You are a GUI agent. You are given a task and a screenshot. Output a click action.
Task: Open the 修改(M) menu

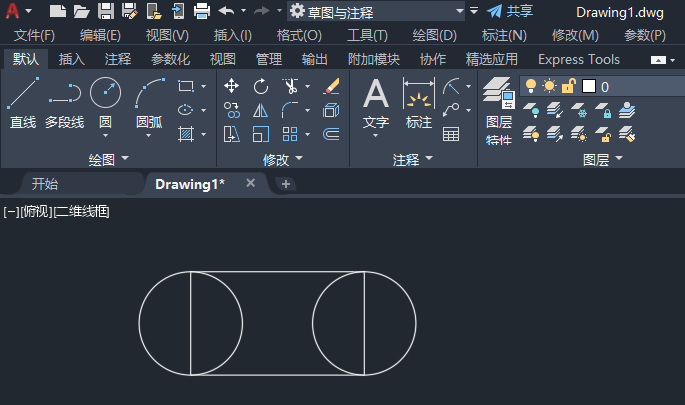tap(575, 35)
